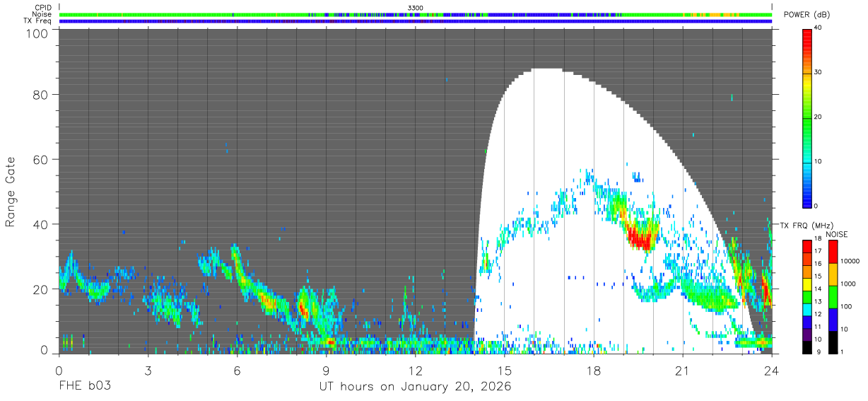Click the Noise color strip above the plot
This screenshot has width=868, height=401.
point(416,14)
